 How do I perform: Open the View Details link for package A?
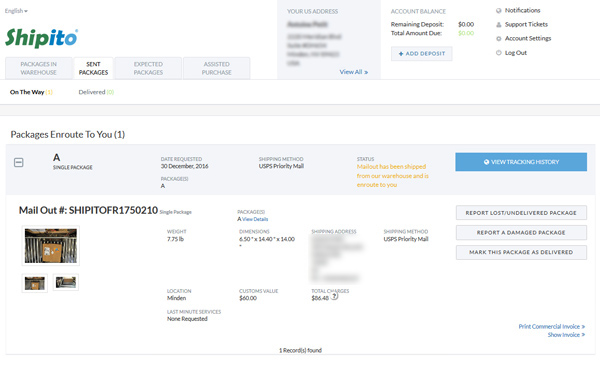click(255, 219)
